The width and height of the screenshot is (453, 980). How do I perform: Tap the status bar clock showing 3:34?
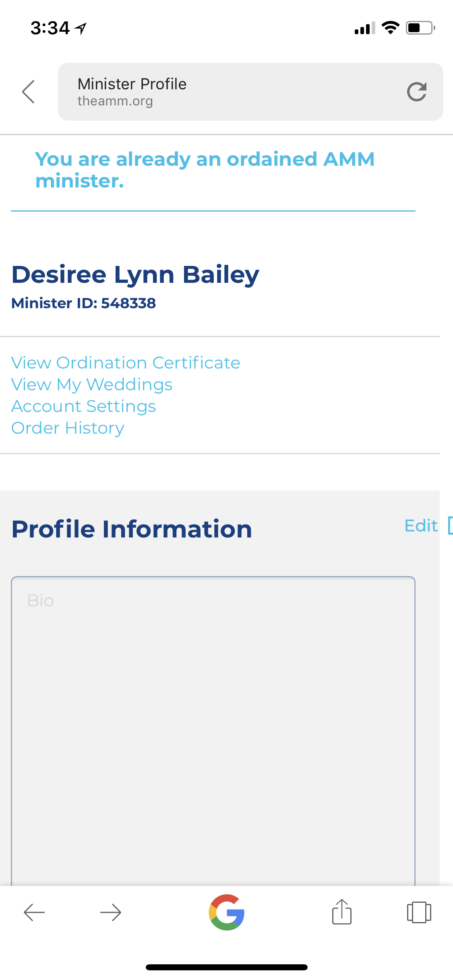pos(50,28)
